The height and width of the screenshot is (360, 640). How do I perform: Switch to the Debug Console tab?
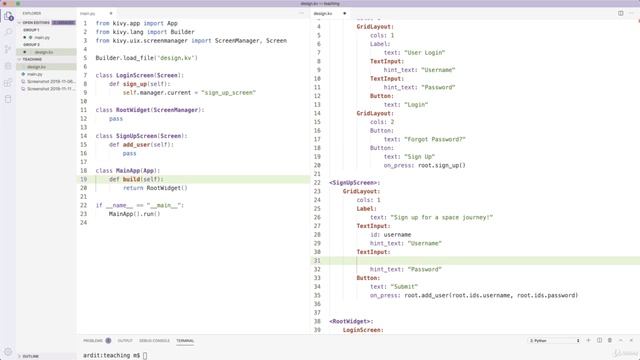tap(154, 341)
